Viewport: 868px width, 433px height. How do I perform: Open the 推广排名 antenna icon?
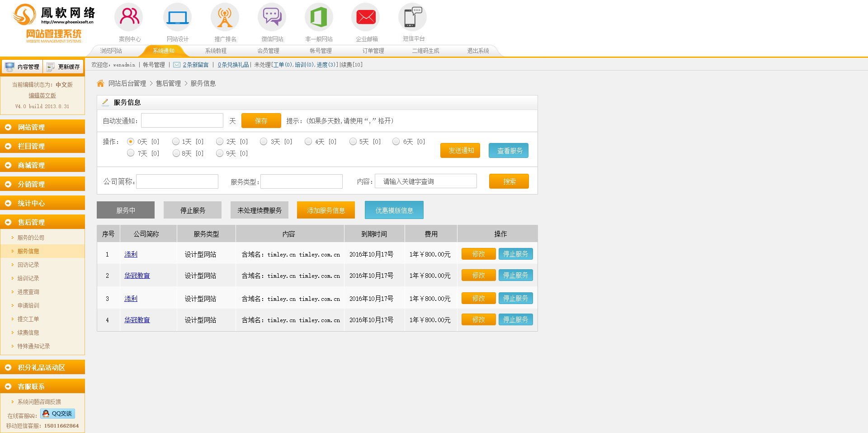pyautogui.click(x=225, y=17)
